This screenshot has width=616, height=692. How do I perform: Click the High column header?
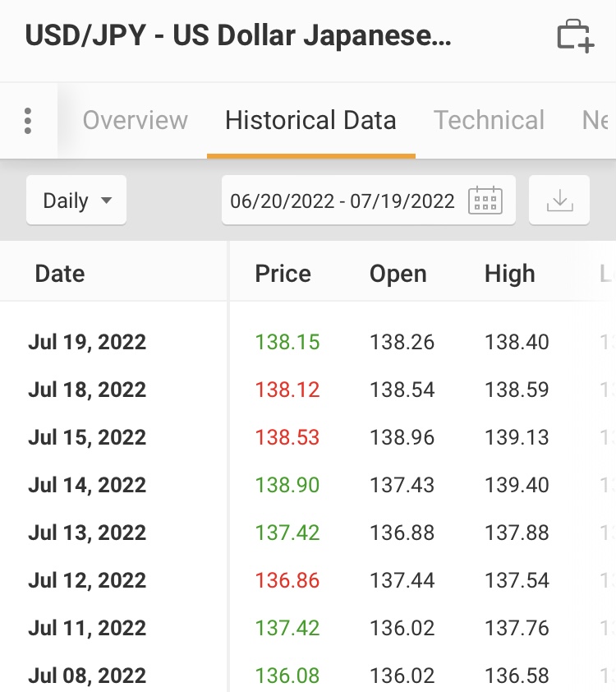coord(510,274)
